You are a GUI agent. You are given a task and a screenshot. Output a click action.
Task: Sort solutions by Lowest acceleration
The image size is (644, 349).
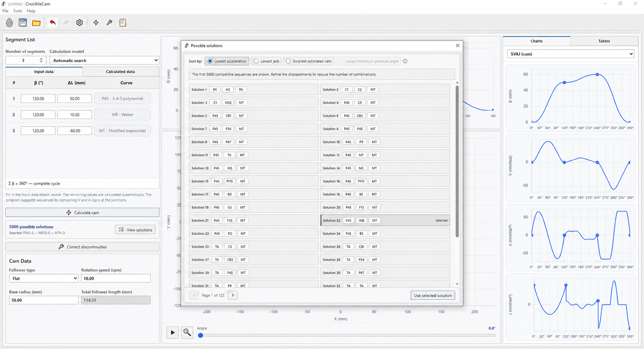(x=227, y=61)
